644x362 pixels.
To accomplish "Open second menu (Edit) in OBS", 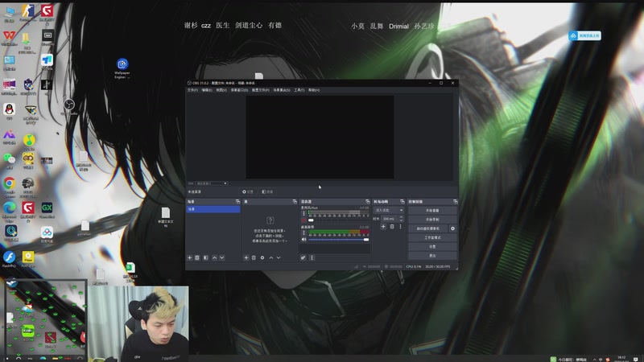I will (x=207, y=90).
